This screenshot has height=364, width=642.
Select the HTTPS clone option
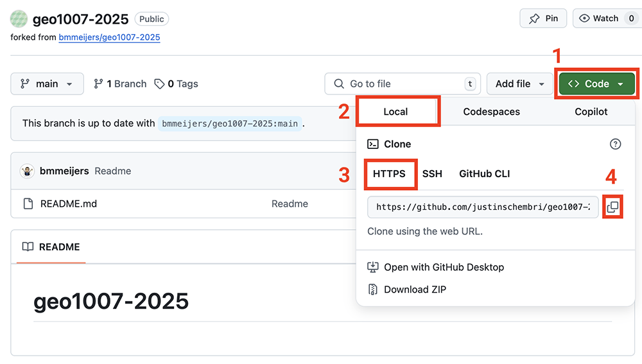point(389,174)
